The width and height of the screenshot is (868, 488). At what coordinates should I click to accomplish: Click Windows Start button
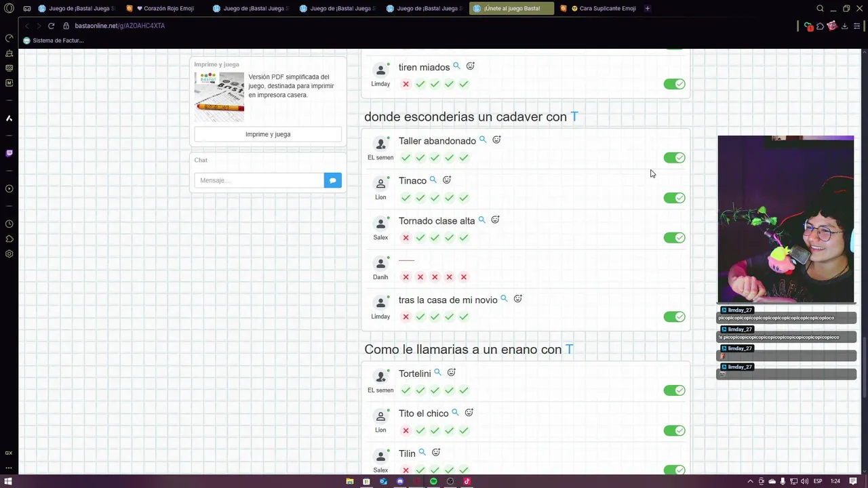pyautogui.click(x=9, y=481)
